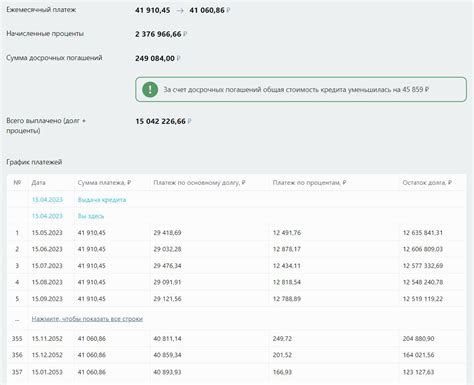Click interest payment 12 434,11

click(287, 266)
